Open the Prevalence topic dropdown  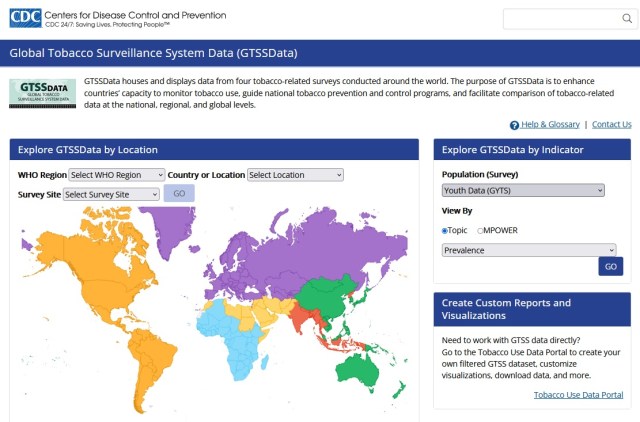point(529,250)
